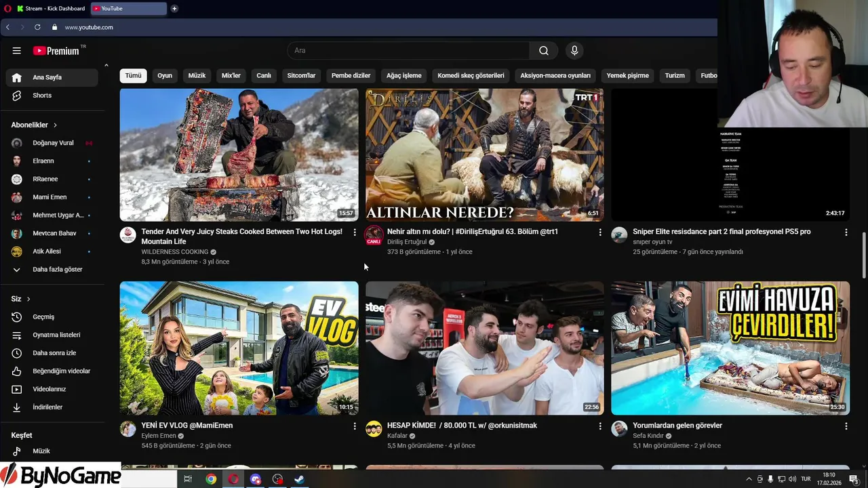Viewport: 868px width, 488px height.
Task: Open Steam from the taskbar
Action: (x=299, y=479)
